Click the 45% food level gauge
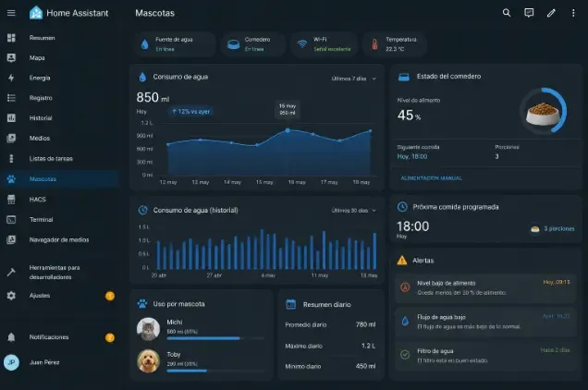 [x=543, y=111]
